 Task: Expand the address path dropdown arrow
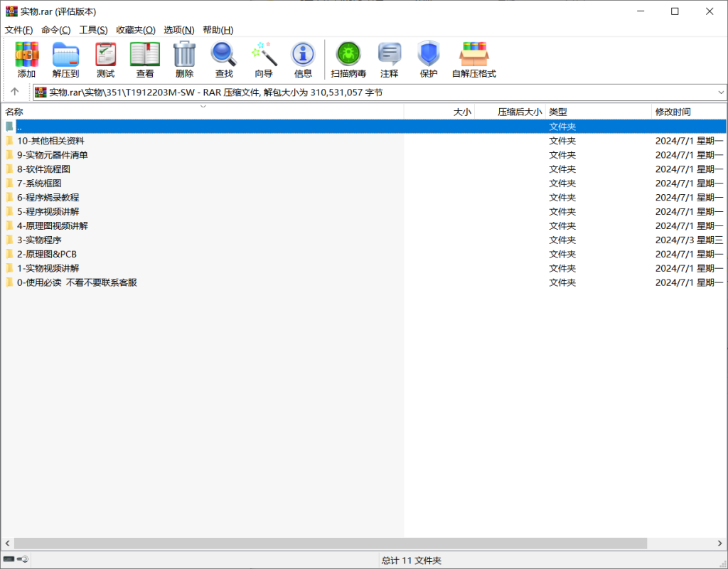click(x=720, y=92)
